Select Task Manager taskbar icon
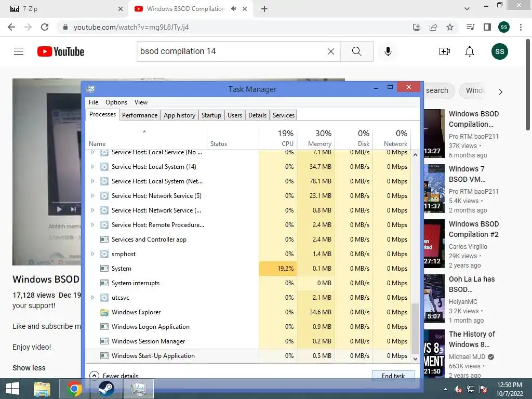This screenshot has height=399, width=532. pos(138,389)
